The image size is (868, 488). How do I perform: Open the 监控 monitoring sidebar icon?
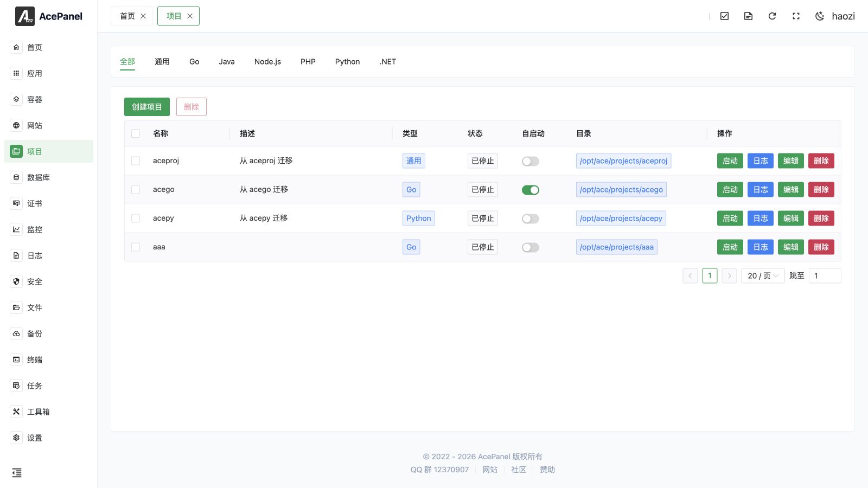pos(16,229)
